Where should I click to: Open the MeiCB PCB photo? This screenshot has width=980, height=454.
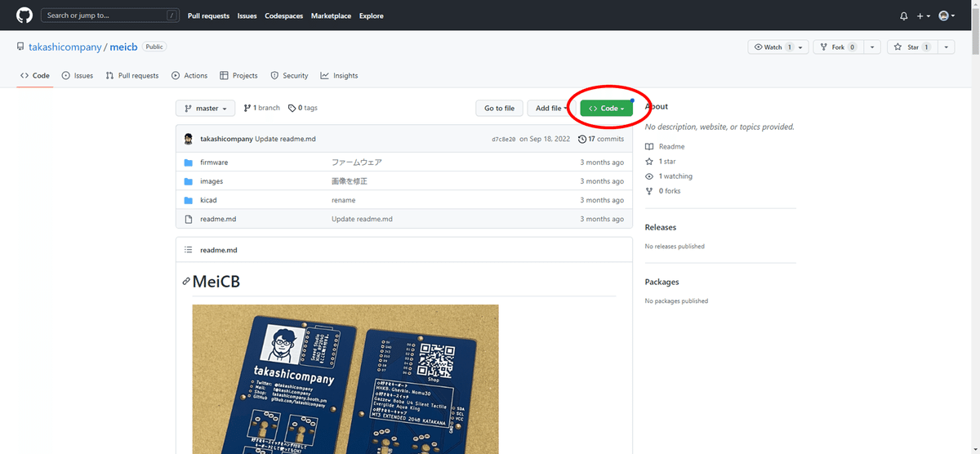345,379
